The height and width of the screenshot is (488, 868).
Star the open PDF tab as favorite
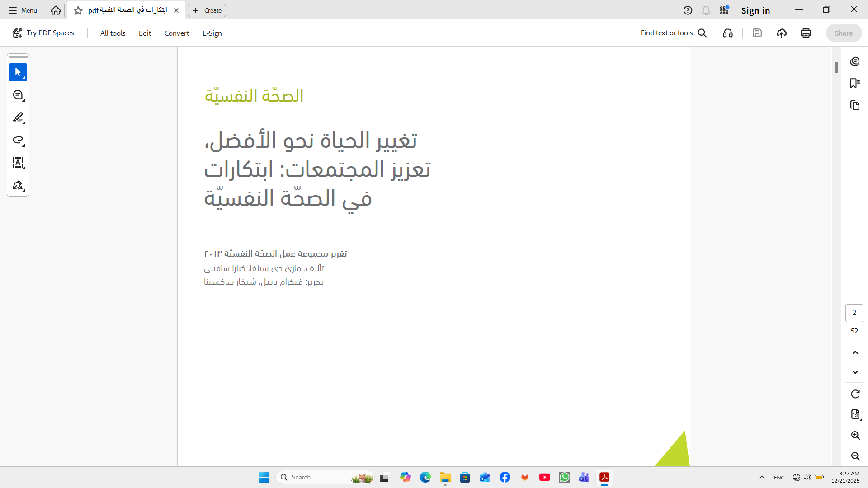pos(78,10)
